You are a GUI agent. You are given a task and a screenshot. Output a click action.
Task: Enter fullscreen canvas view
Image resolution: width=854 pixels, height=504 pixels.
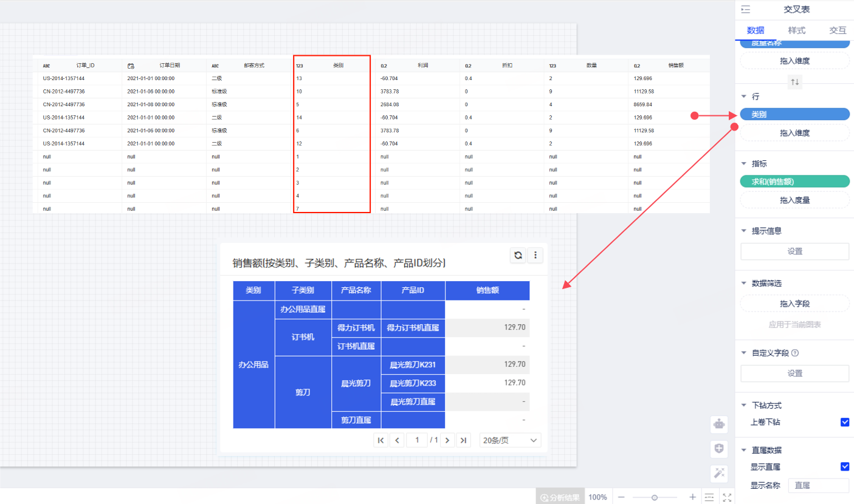[x=727, y=497]
